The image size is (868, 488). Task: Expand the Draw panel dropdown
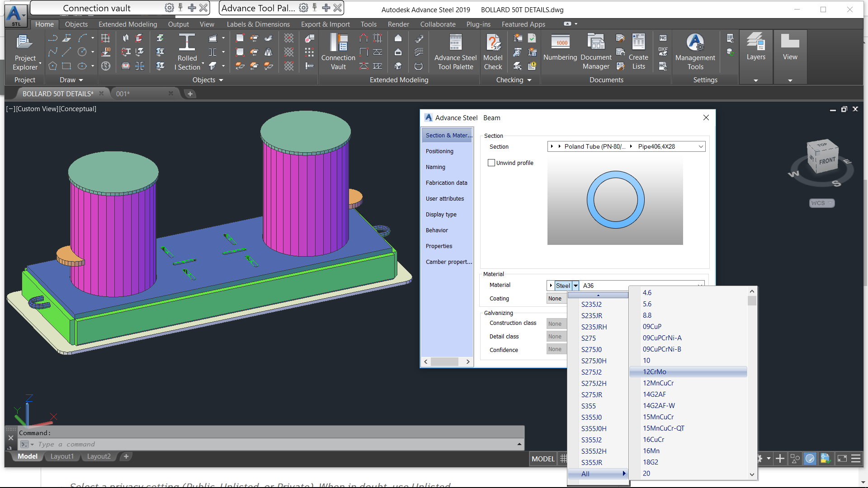(71, 80)
